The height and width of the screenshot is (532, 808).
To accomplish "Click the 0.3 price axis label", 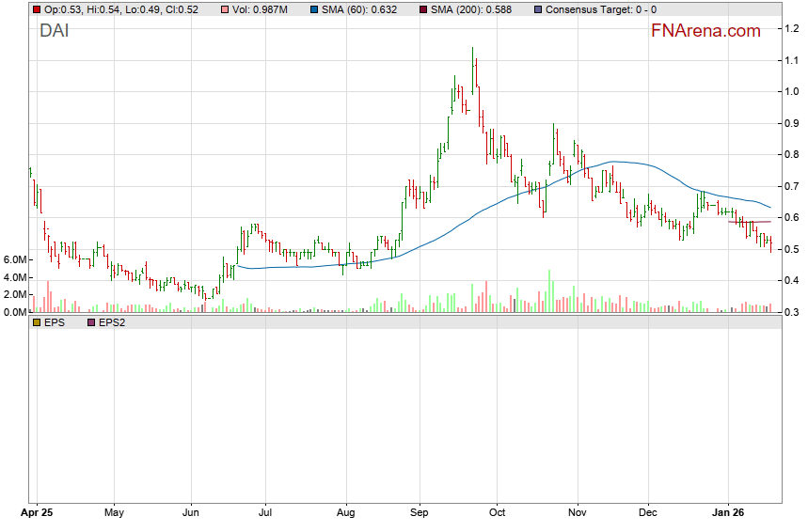I will click(793, 312).
